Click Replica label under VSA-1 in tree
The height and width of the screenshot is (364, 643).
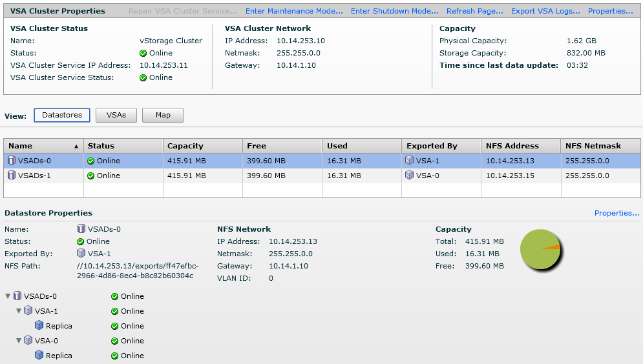pos(59,327)
